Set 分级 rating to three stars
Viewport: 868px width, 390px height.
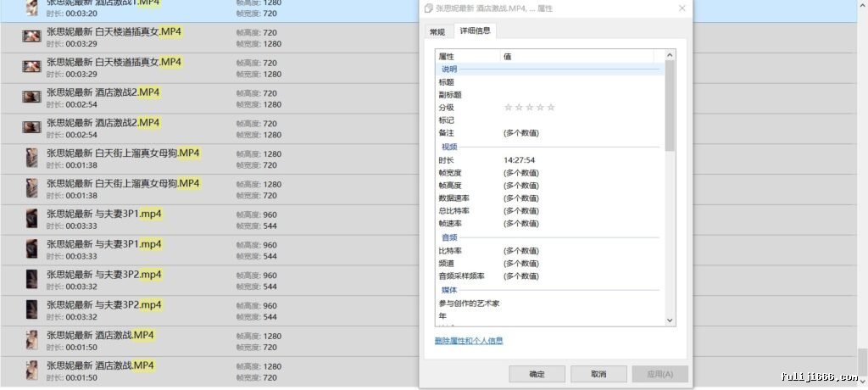coord(529,108)
